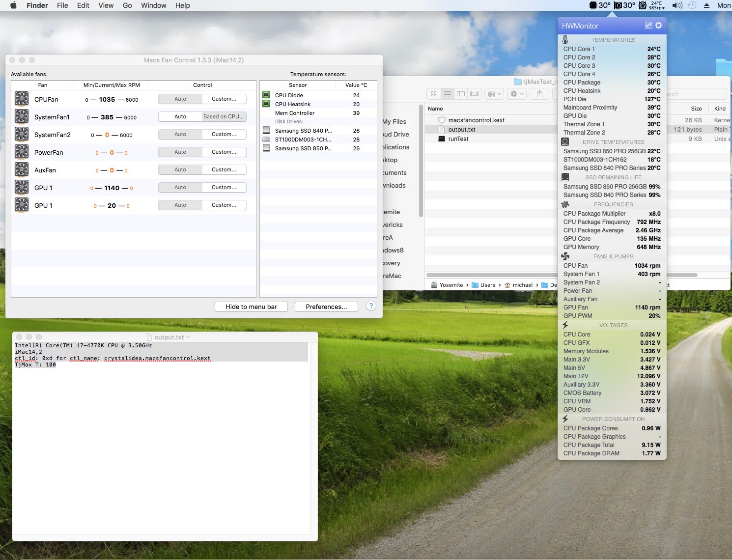Set AuxFan control to Auto
The height and width of the screenshot is (560, 732).
(180, 169)
